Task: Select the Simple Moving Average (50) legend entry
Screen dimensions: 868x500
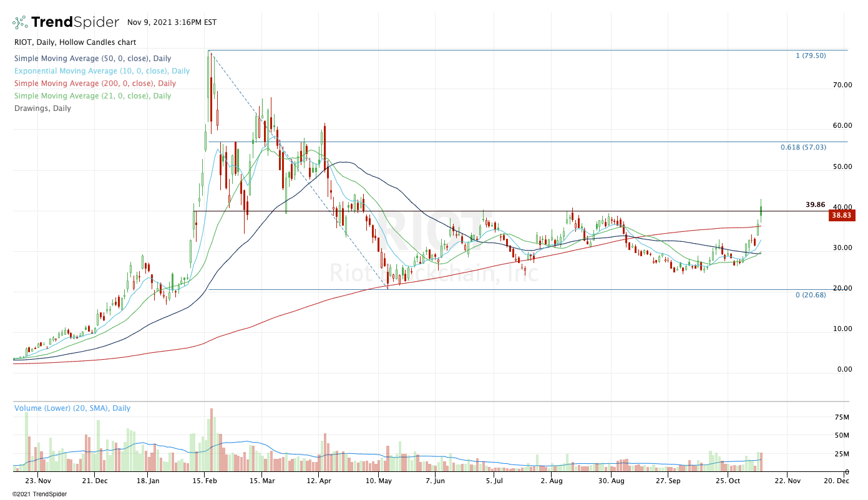Action: pos(94,59)
